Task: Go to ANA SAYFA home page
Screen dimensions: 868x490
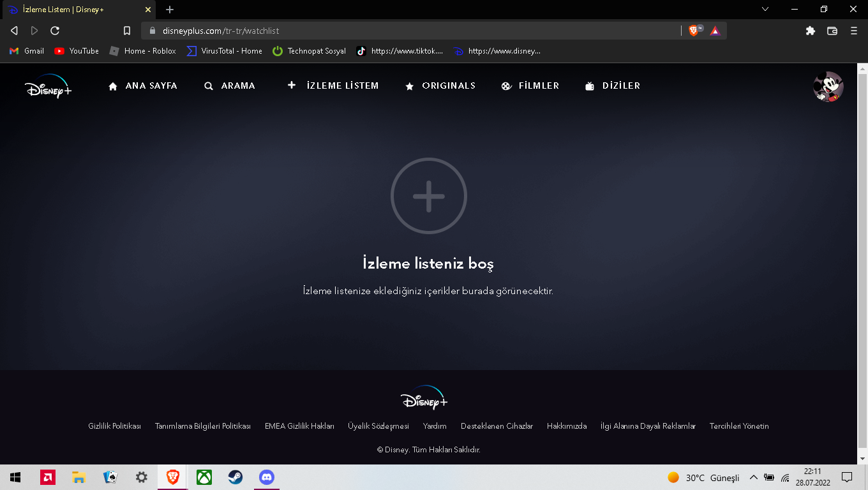Action: (x=143, y=86)
